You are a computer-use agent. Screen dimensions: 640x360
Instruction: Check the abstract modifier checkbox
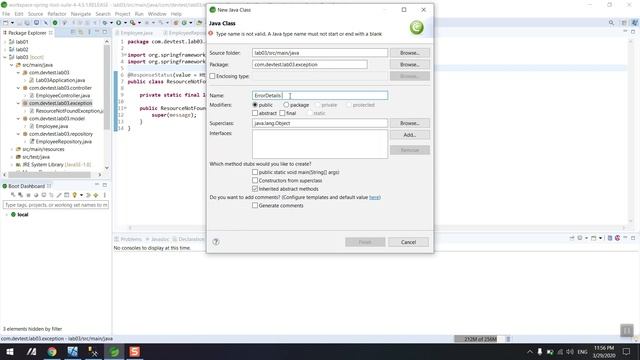(255, 113)
